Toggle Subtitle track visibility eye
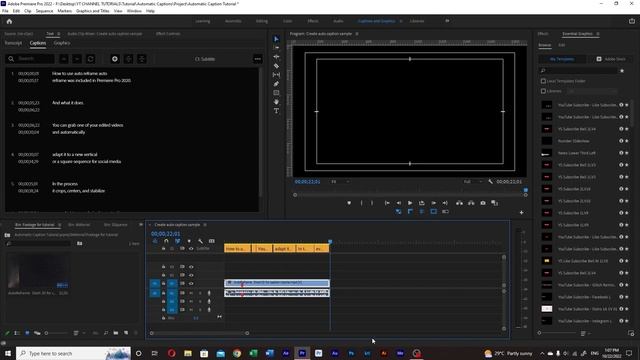 tap(191, 249)
